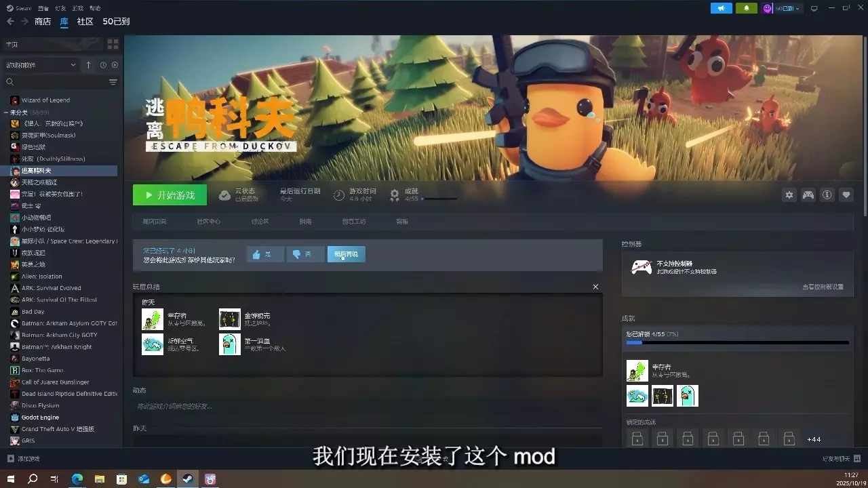Switch library to grid collections view
868x488 pixels.
[113, 44]
